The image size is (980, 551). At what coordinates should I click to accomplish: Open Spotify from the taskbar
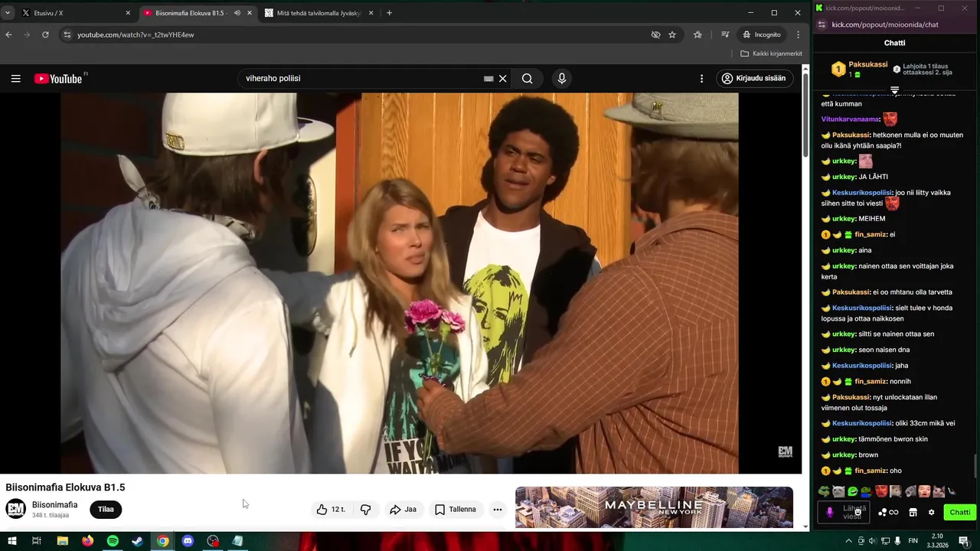click(x=113, y=541)
